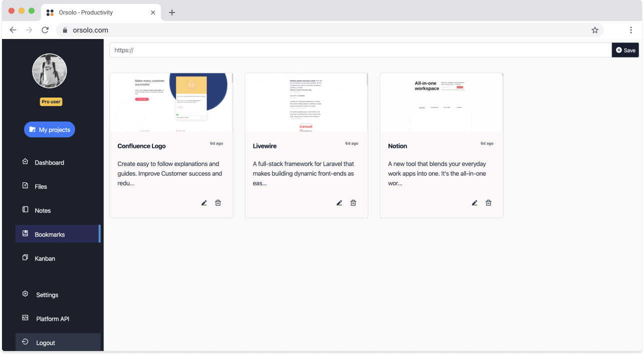Bookmark page with the star icon
Image resolution: width=644 pixels, height=355 pixels.
pos(595,30)
